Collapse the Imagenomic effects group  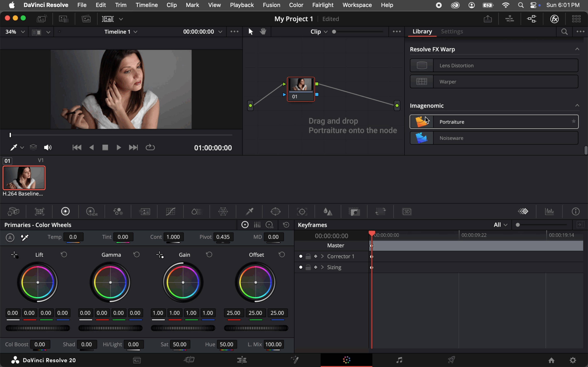(x=577, y=106)
